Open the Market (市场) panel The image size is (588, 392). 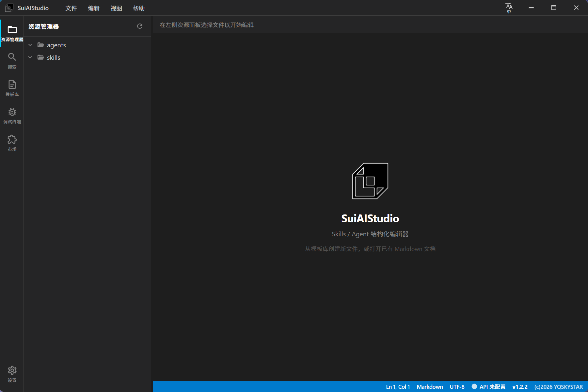(12, 143)
